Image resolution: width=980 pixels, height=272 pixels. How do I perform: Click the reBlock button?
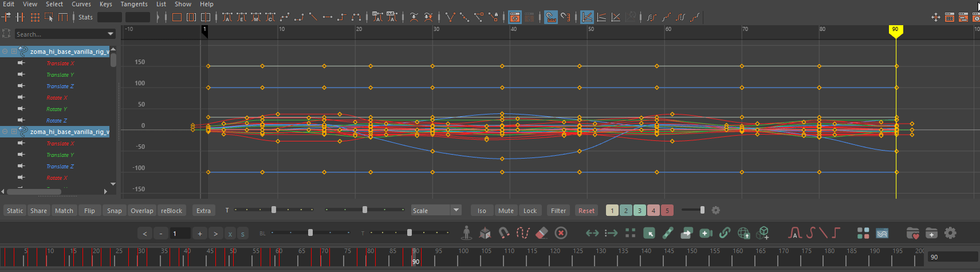(171, 211)
